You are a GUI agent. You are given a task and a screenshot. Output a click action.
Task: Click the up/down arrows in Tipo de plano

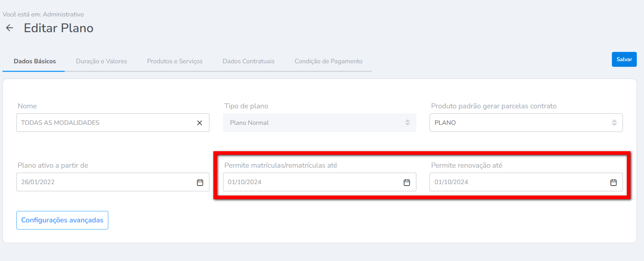pos(407,123)
